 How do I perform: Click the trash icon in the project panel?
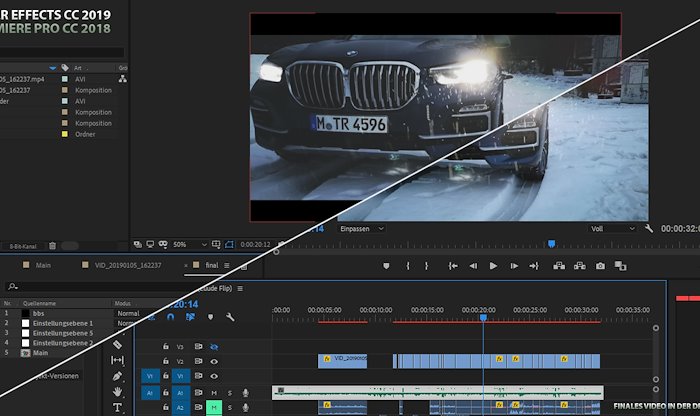(x=52, y=246)
